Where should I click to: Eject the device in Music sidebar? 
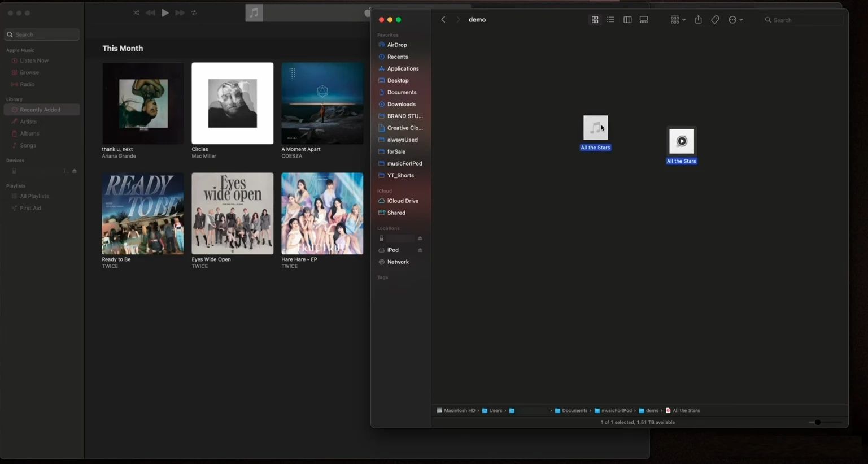tap(74, 171)
